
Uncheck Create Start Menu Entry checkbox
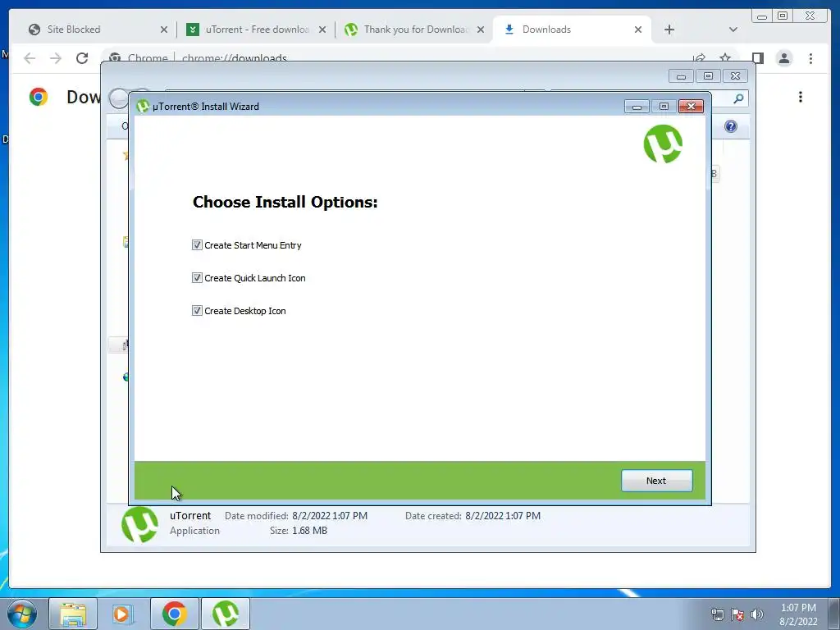tap(197, 245)
